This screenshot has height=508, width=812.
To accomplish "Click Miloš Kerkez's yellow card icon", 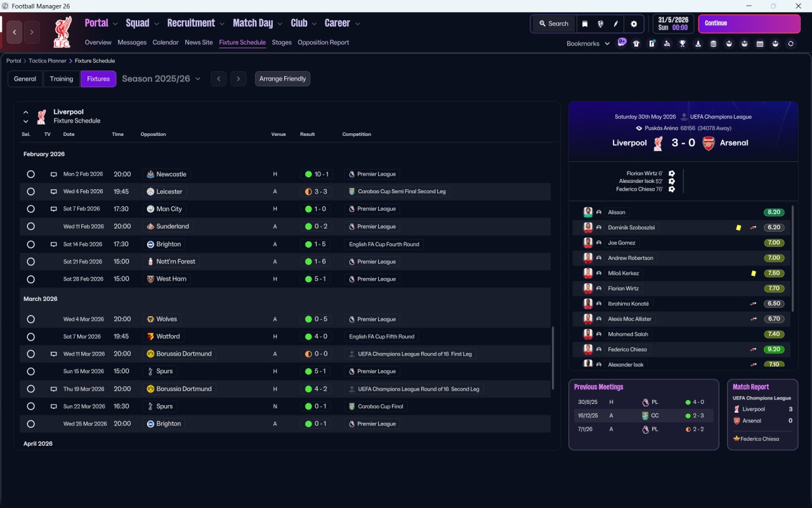I will [x=753, y=273].
